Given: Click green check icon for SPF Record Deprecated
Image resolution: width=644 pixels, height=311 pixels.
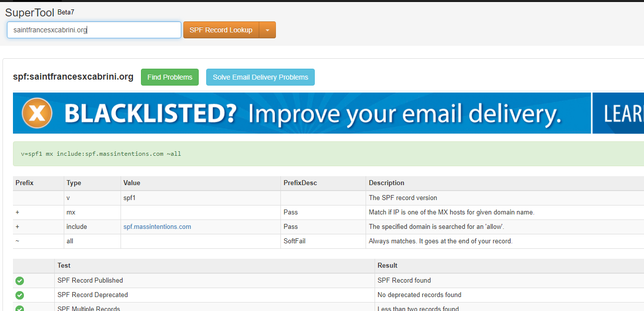Looking at the screenshot, I should (19, 295).
